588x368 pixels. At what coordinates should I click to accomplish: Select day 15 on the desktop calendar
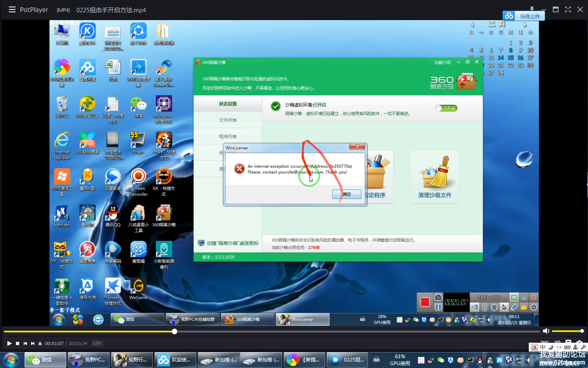(510, 58)
